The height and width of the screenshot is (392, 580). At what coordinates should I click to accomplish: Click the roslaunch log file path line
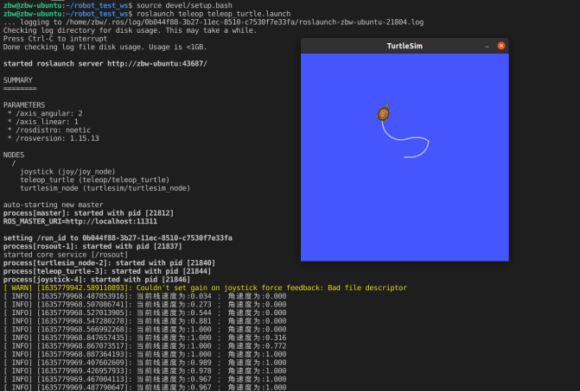[214, 22]
